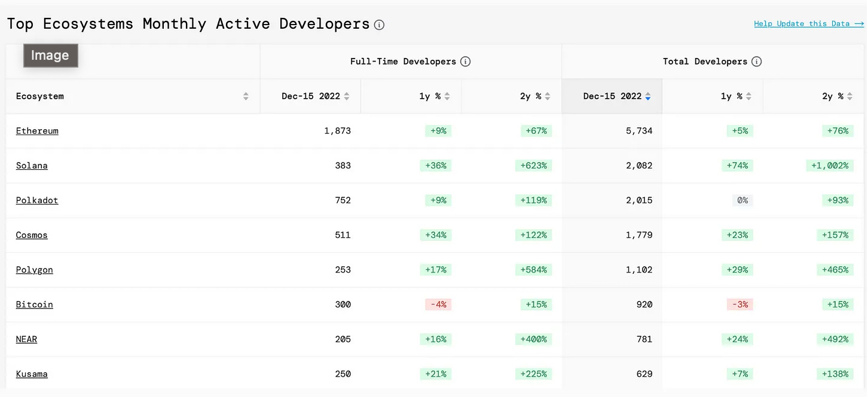Screen dimensions: 868x397
Task: Click Polkadot +119% badge
Action: (533, 200)
